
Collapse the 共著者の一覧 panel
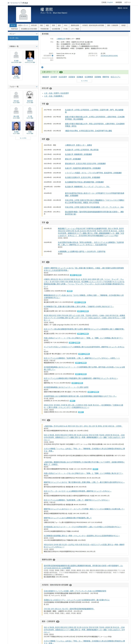coord(37,46)
